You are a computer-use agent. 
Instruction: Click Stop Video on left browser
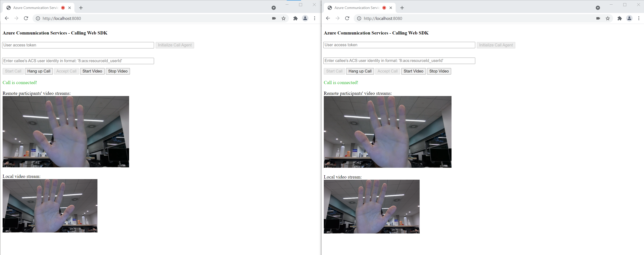[x=118, y=71]
